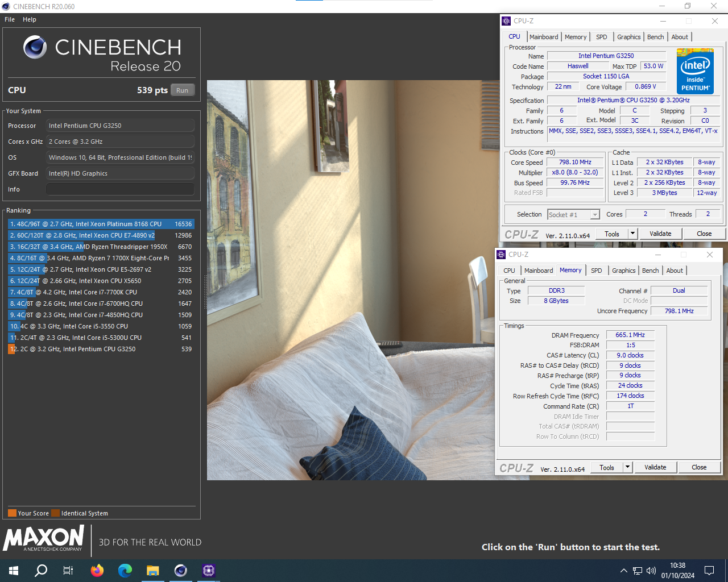Open Task View icon in taskbar
Viewport: 728px width, 582px height.
tap(68, 571)
